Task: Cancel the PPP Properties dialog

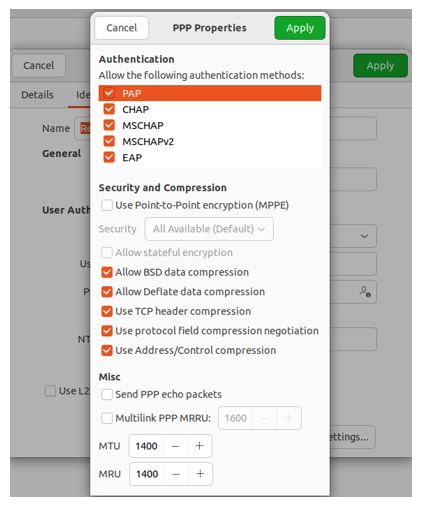Action: pyautogui.click(x=121, y=28)
